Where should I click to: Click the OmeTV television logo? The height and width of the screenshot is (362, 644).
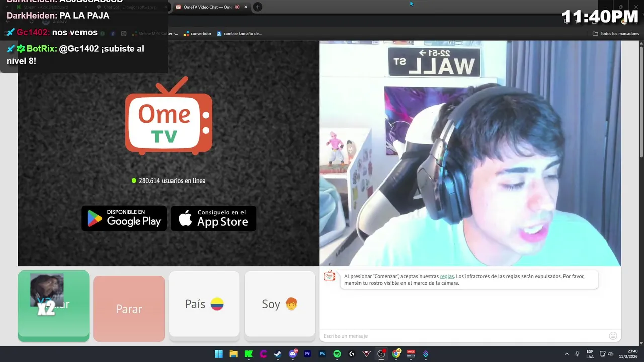click(x=169, y=116)
